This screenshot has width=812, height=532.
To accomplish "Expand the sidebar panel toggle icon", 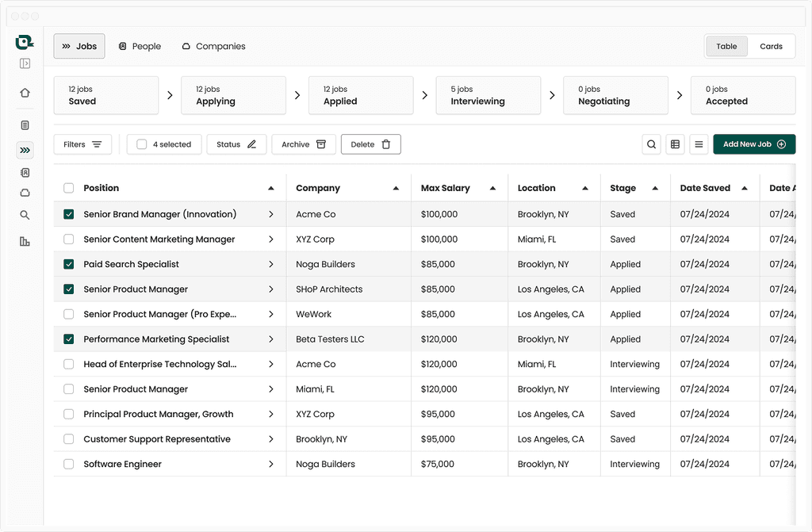I will pos(25,63).
